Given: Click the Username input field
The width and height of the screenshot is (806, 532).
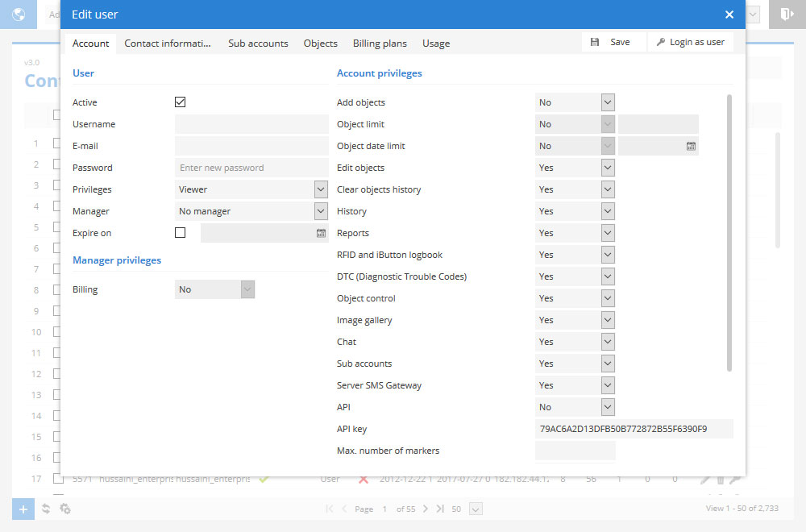Looking at the screenshot, I should tap(251, 124).
